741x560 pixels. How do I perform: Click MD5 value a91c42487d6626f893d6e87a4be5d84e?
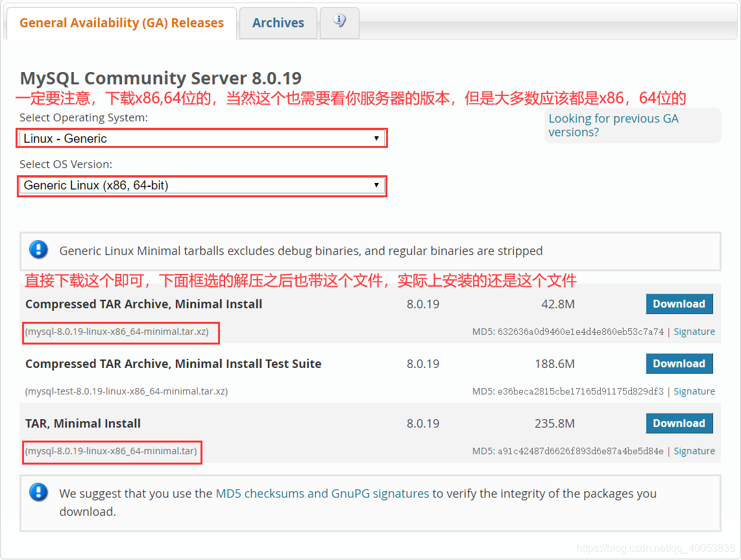(x=580, y=451)
